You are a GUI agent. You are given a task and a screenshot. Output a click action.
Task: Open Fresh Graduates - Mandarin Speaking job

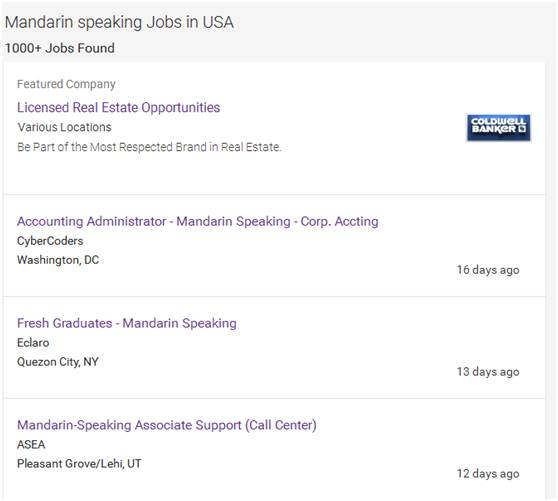tap(127, 323)
